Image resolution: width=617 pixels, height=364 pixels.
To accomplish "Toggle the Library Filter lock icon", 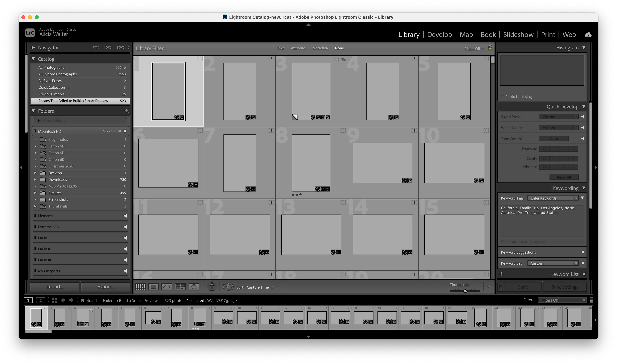I will pos(490,48).
